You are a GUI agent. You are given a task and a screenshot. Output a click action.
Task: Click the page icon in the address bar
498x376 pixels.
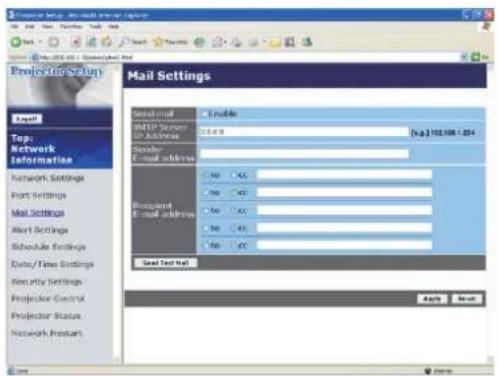pyautogui.click(x=34, y=57)
